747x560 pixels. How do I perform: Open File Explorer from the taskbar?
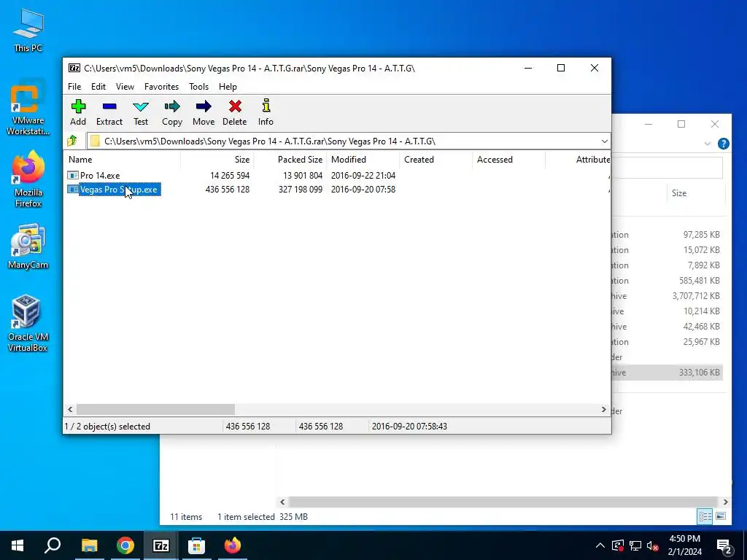click(x=89, y=545)
